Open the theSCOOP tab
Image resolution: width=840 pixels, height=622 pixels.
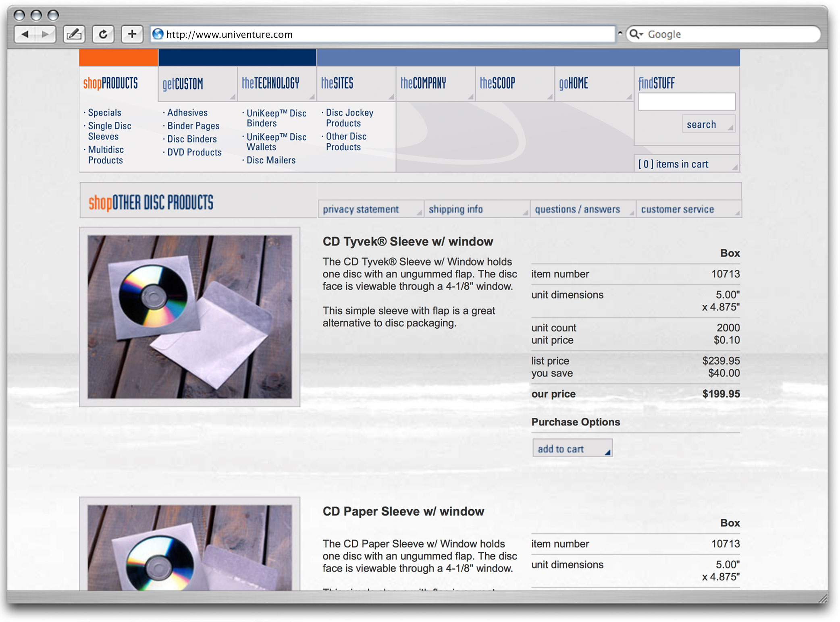tap(515, 83)
